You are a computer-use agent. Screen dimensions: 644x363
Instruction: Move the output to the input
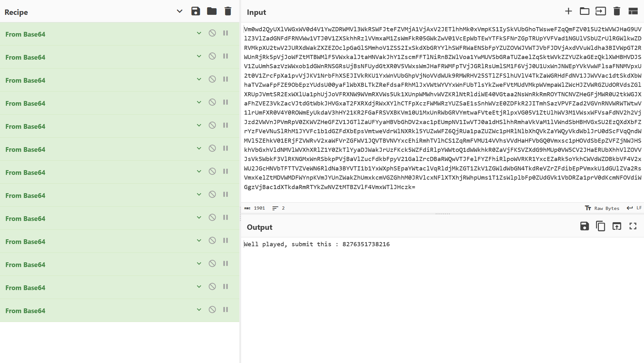tap(617, 226)
